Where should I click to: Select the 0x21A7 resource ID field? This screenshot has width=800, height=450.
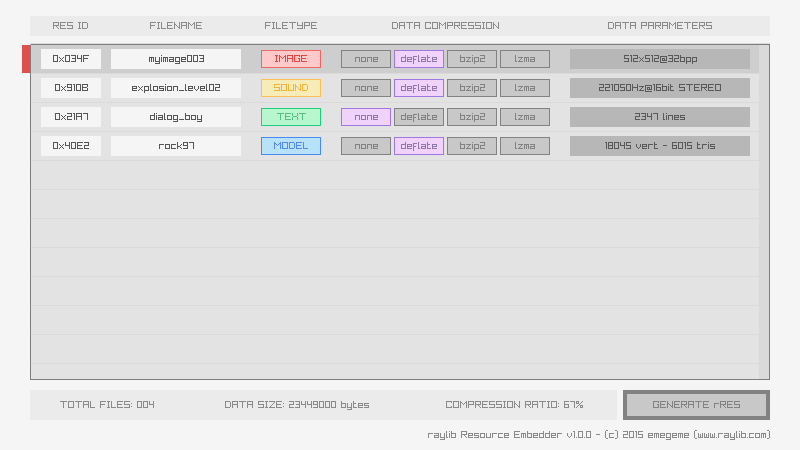71,117
